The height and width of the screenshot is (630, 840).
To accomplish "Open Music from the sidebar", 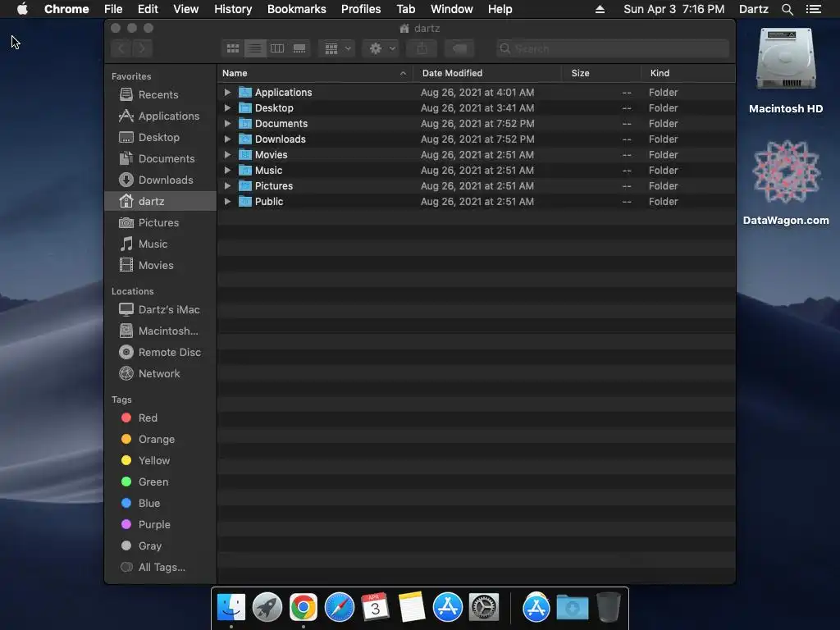I will tap(160, 244).
